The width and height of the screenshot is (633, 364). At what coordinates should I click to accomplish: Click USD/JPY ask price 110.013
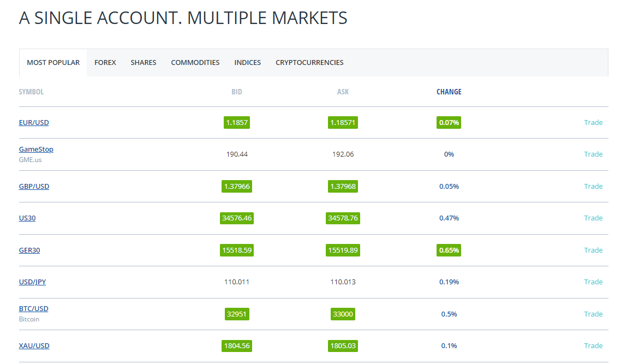pos(343,282)
